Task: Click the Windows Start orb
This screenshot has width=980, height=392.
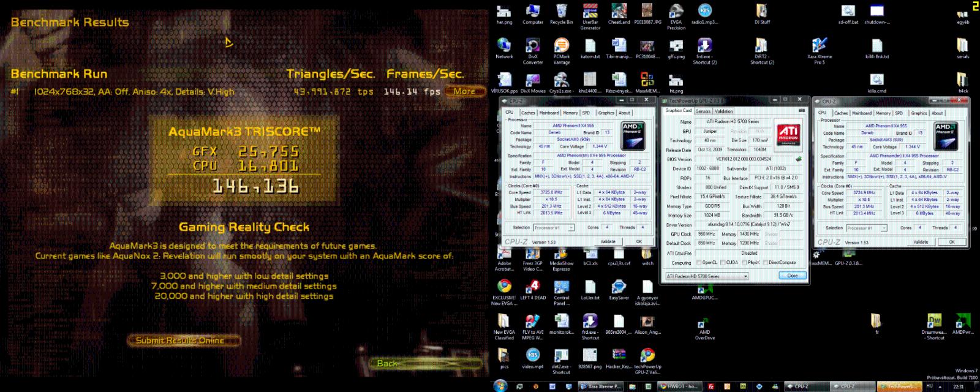Action: coord(500,386)
